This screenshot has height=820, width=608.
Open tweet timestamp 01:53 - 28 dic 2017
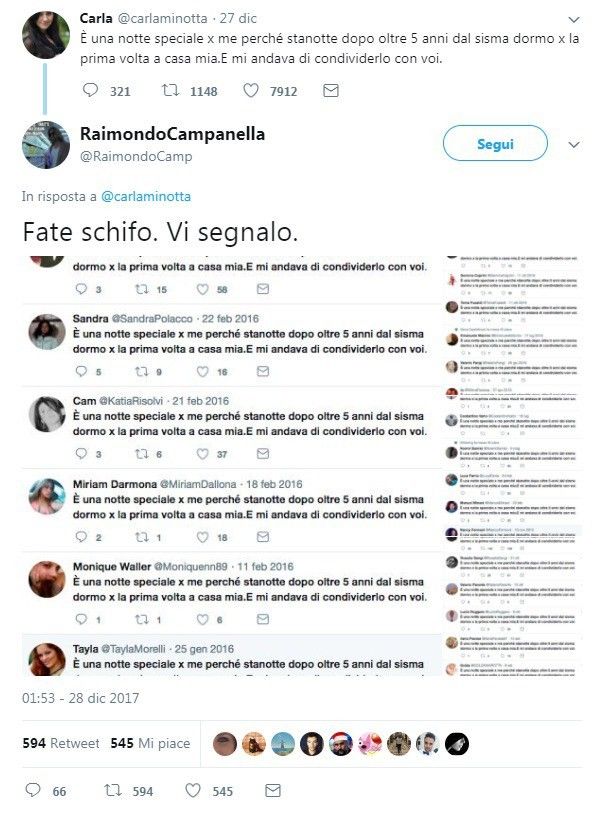[81, 698]
